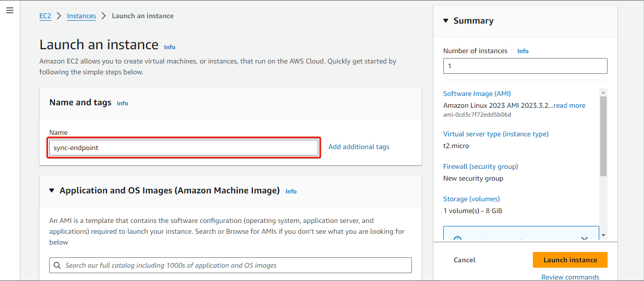Open Software Image (AMI) summary link

(x=477, y=94)
